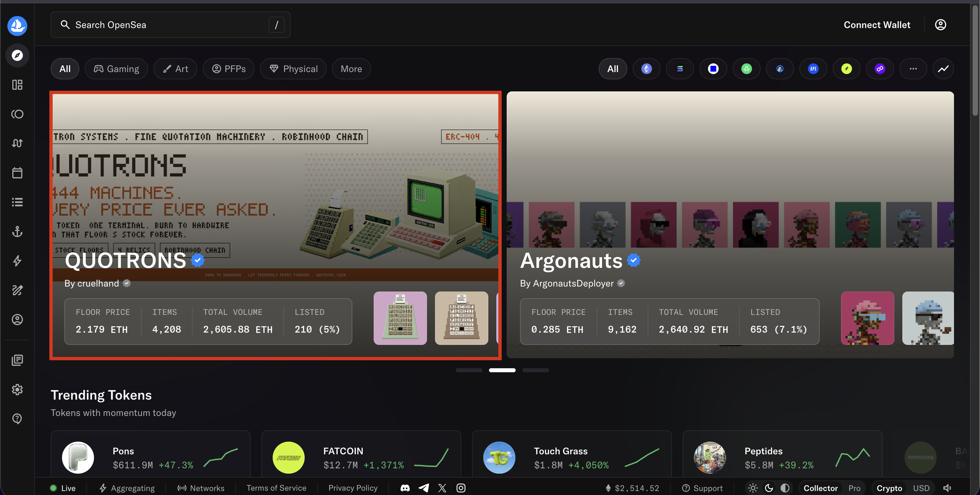Viewport: 980px width, 495px height.
Task: Open the studio pencil icon in sidebar
Action: tap(17, 290)
